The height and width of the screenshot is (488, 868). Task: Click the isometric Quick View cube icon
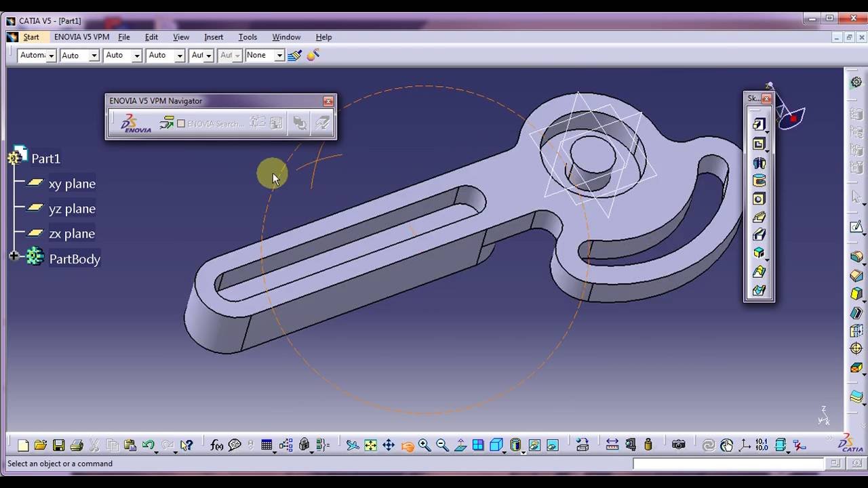pos(496,445)
